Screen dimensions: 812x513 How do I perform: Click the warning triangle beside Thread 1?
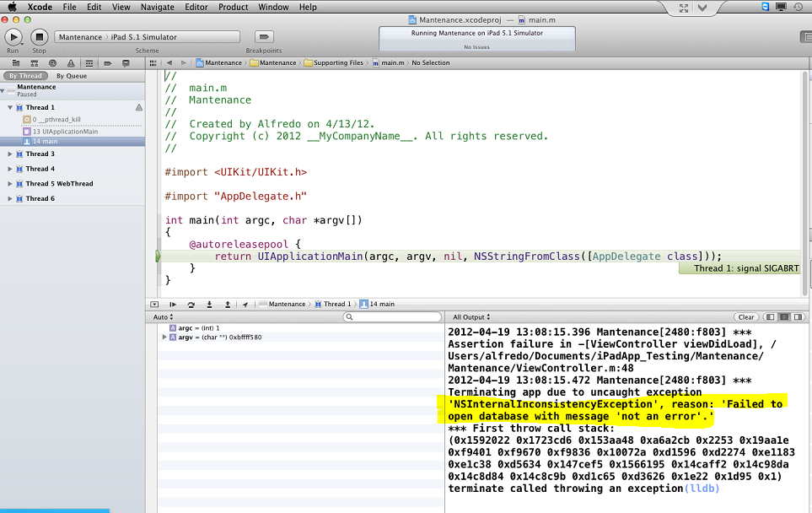coord(139,107)
